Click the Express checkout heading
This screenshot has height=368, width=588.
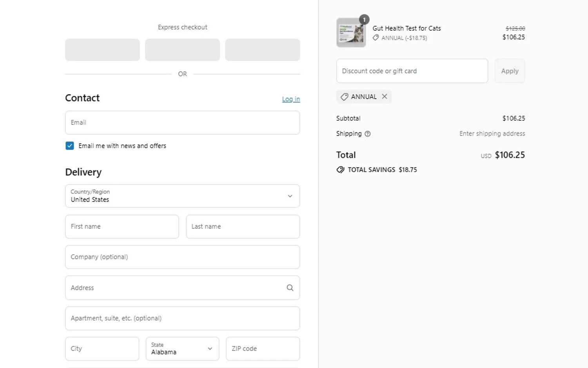coord(182,27)
